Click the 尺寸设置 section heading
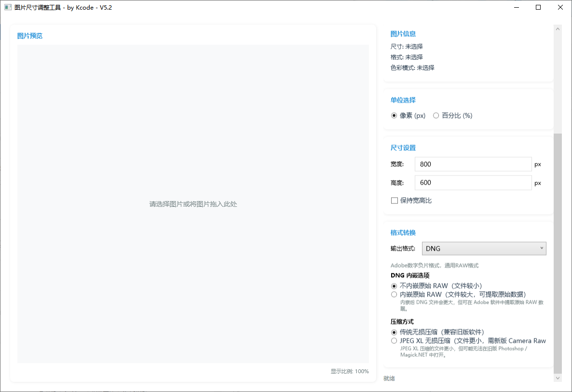This screenshot has width=572, height=392. tap(403, 148)
